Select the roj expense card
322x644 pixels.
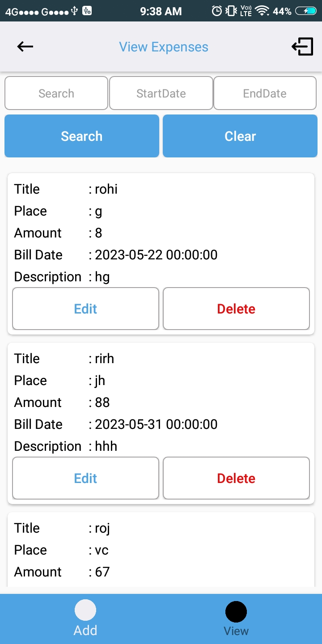coord(161,550)
